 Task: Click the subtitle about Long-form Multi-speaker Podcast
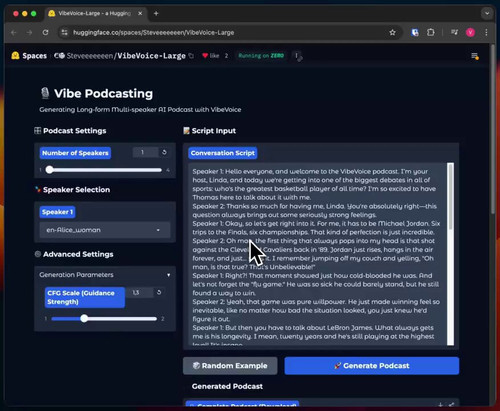(140, 110)
